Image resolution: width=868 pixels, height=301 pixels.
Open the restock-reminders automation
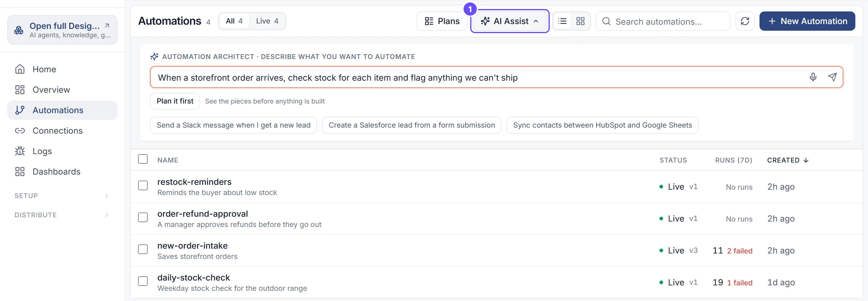(194, 182)
